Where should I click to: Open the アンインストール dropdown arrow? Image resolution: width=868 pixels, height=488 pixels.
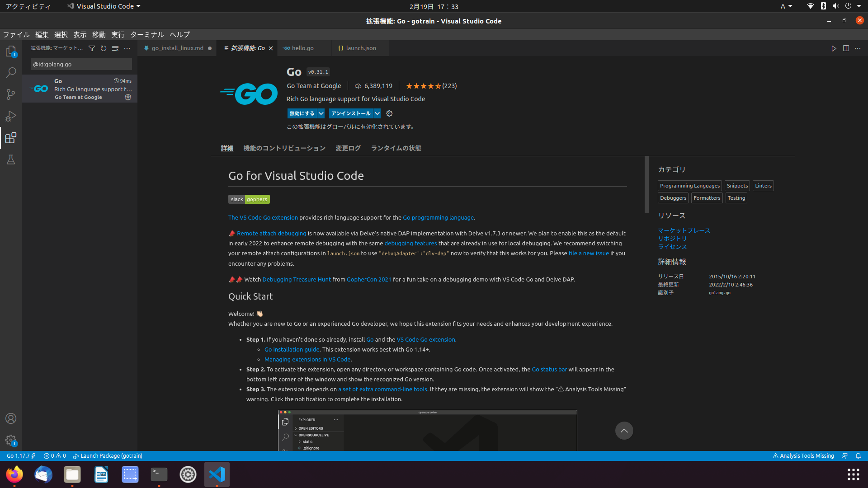tap(377, 113)
